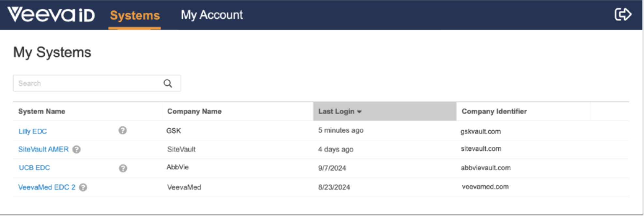The width and height of the screenshot is (644, 216).
Task: Click the help icon for UCB EDC
Action: 123,168
